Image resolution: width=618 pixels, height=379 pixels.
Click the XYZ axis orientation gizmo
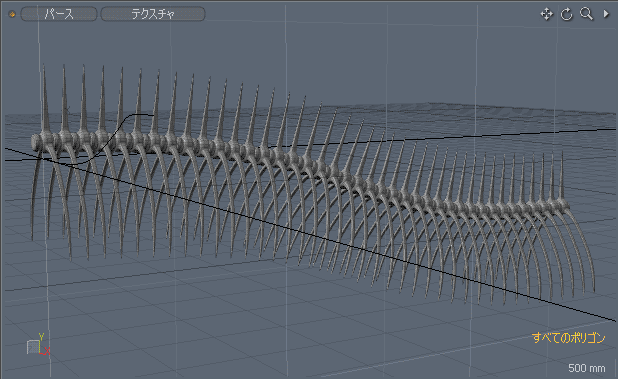(x=39, y=344)
